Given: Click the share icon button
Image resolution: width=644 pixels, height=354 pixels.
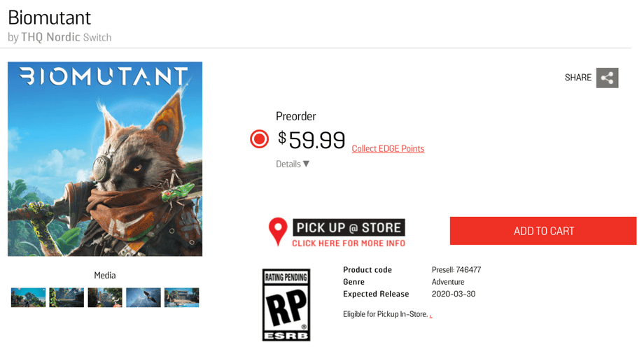Looking at the screenshot, I should coord(607,78).
